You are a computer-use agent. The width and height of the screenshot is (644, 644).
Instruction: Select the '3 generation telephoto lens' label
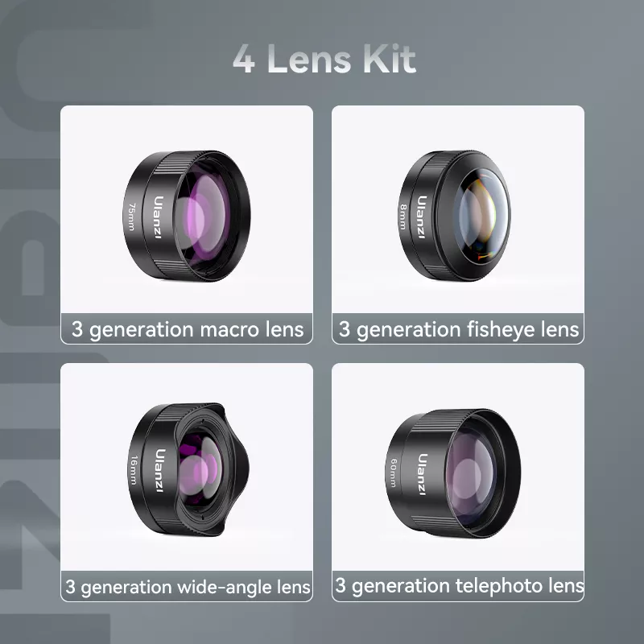pyautogui.click(x=459, y=586)
